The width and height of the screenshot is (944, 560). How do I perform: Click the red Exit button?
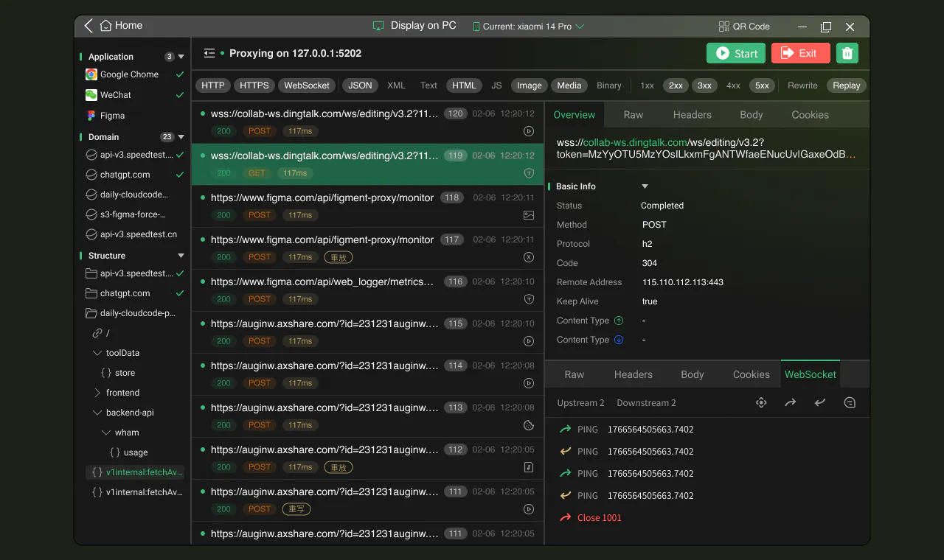pos(801,53)
